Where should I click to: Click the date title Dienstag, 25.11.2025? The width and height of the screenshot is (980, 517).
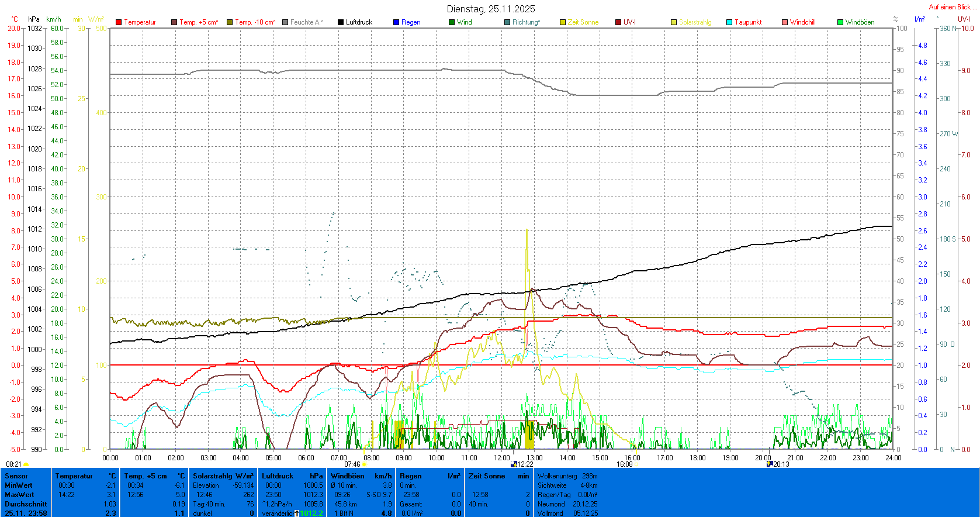(491, 9)
